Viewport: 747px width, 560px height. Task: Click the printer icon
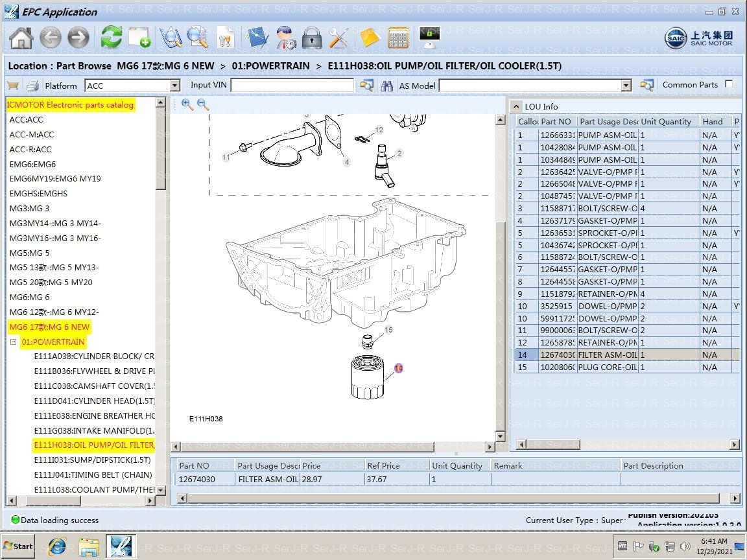coord(33,86)
